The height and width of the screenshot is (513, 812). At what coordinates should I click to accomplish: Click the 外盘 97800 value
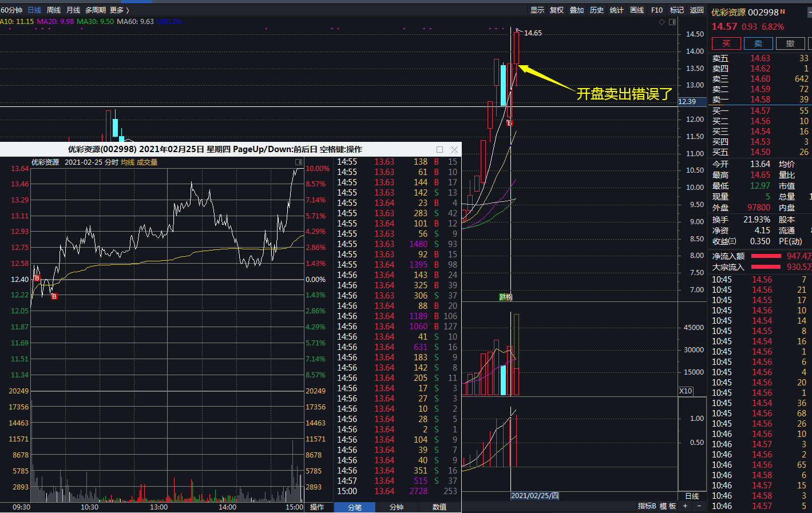pos(759,208)
